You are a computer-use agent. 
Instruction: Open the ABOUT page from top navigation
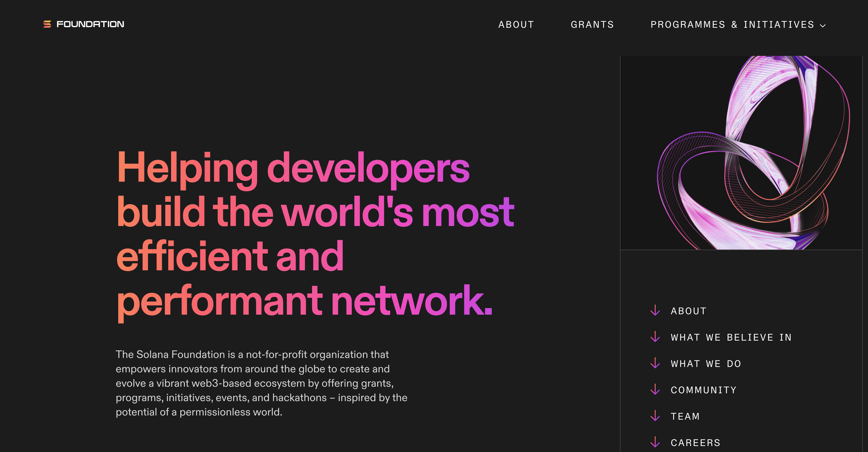(x=516, y=25)
